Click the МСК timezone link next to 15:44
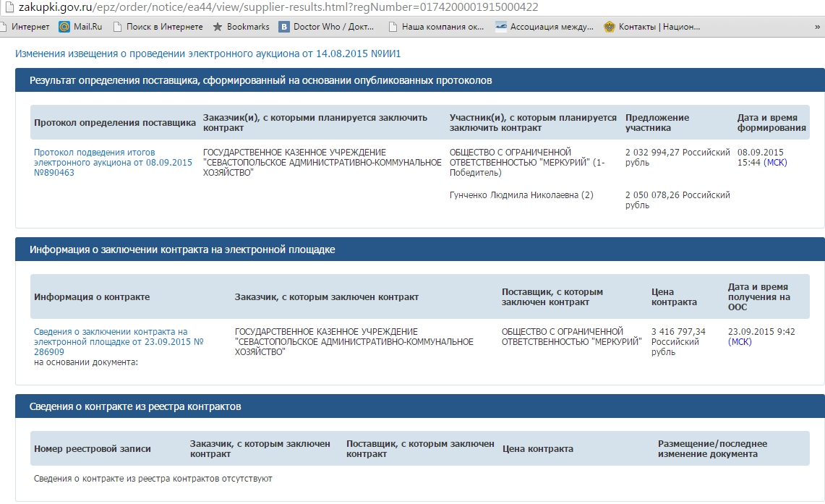The width and height of the screenshot is (825, 504). [x=775, y=163]
